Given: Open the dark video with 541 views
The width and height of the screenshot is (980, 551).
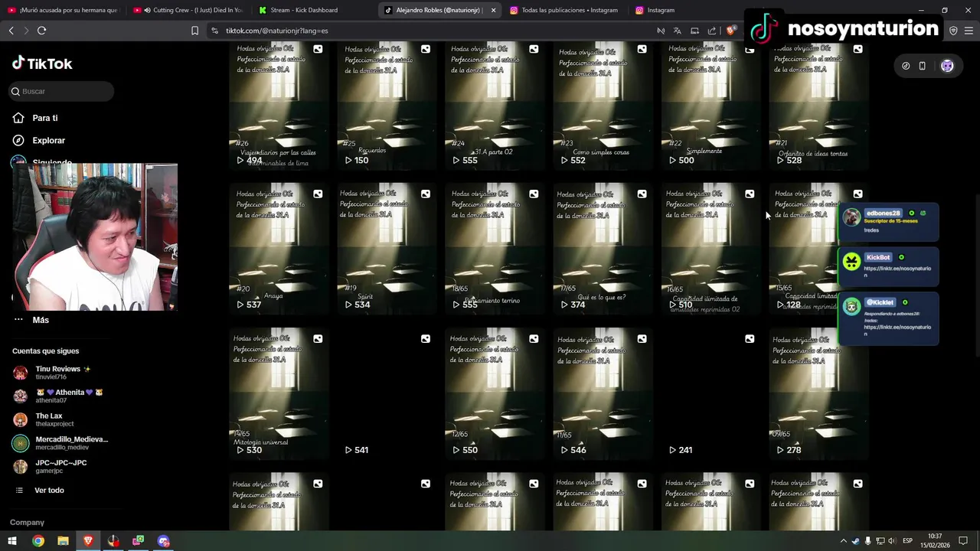Looking at the screenshot, I should 387,393.
